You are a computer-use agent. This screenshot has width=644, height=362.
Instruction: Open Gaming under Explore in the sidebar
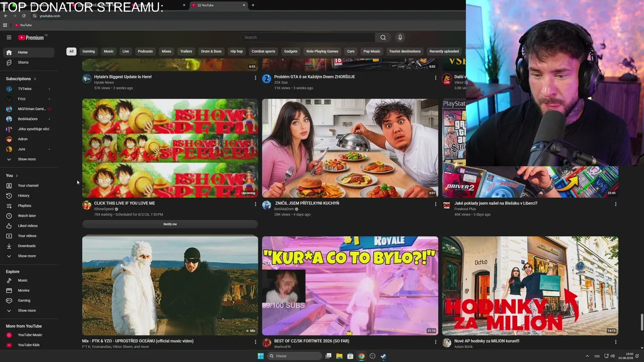(x=29, y=300)
